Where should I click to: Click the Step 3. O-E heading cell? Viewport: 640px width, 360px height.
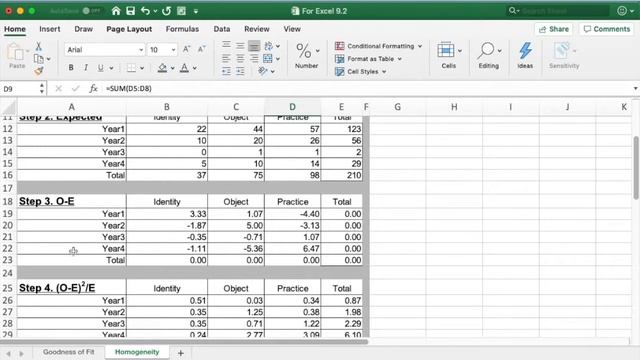(x=71, y=201)
